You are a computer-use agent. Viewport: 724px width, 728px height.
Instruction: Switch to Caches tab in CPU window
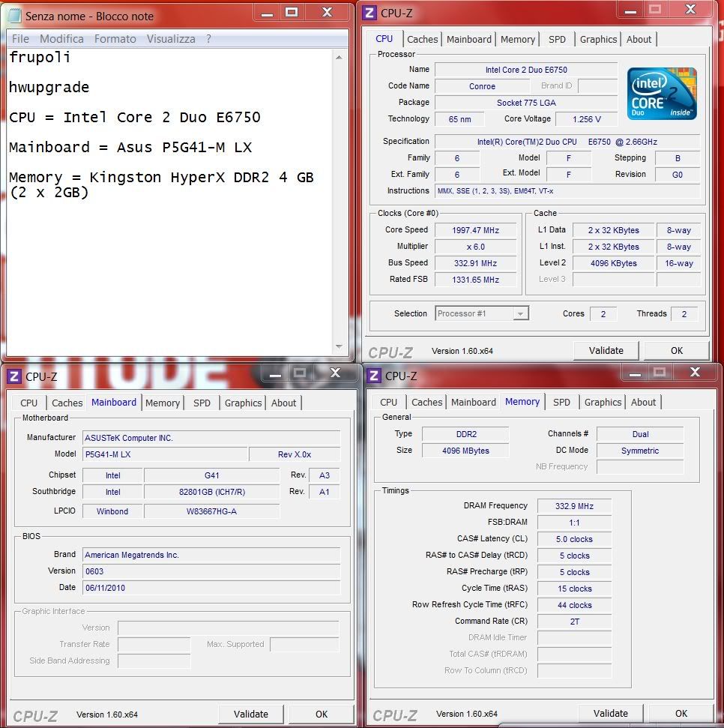point(423,40)
